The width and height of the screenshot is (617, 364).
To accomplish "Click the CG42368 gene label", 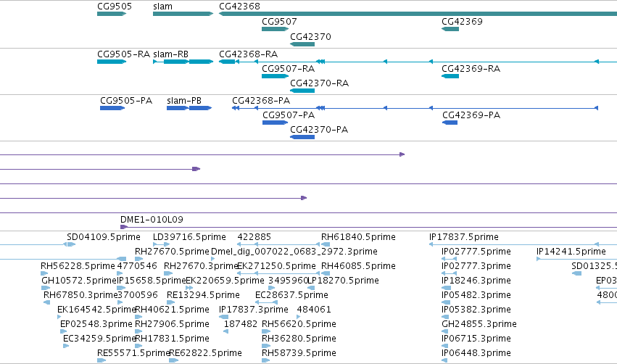I will pyautogui.click(x=239, y=7).
